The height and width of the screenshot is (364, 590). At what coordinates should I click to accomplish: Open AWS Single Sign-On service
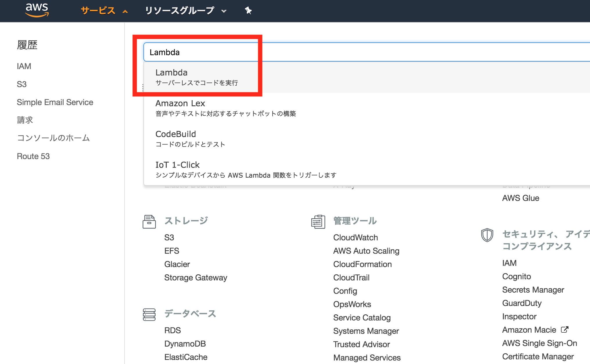[x=540, y=343]
